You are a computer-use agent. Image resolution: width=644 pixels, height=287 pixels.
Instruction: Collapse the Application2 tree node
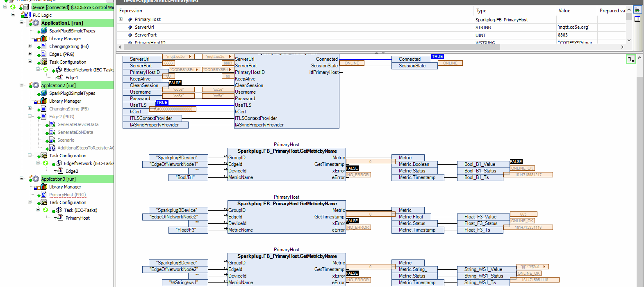click(21, 85)
